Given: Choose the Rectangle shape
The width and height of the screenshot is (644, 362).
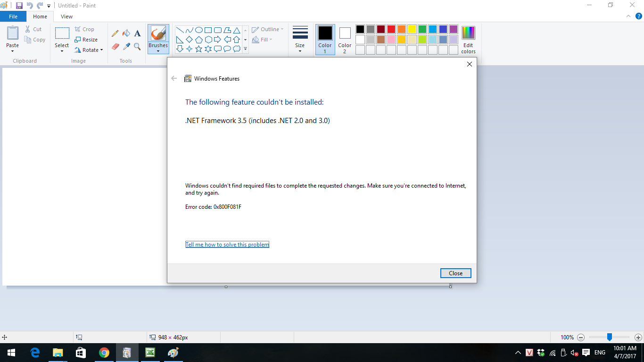Looking at the screenshot, I should (x=208, y=30).
